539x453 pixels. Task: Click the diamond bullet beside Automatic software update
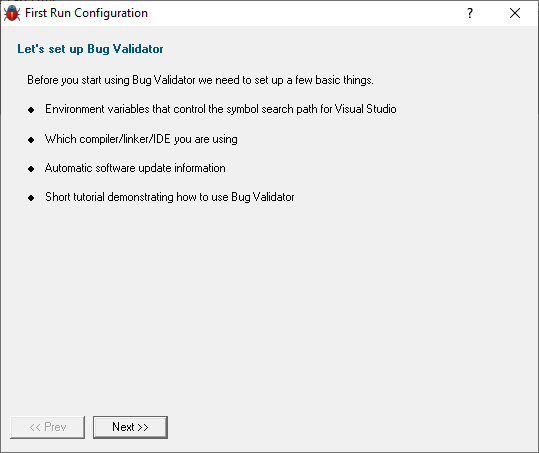click(x=31, y=169)
